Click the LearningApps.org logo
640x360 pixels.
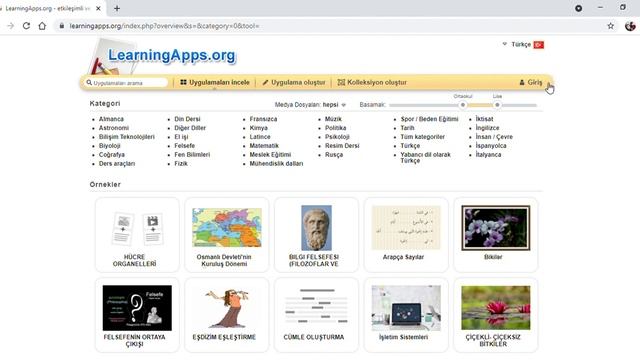[172, 55]
